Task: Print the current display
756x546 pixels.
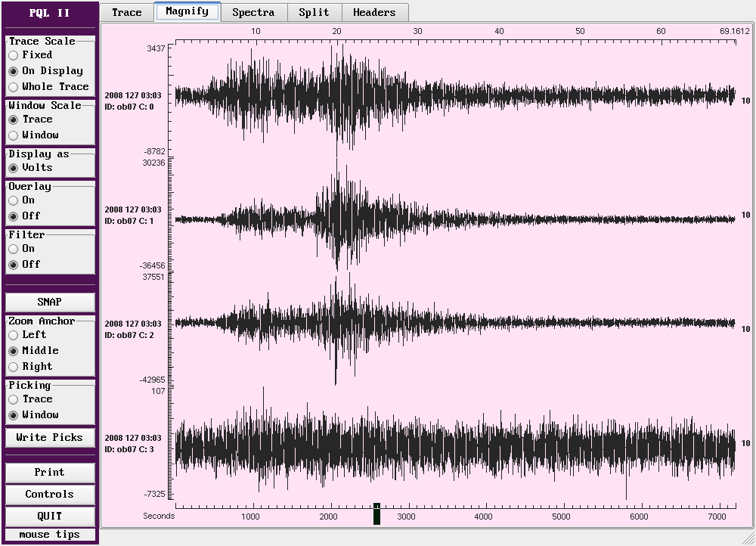Action: point(50,473)
